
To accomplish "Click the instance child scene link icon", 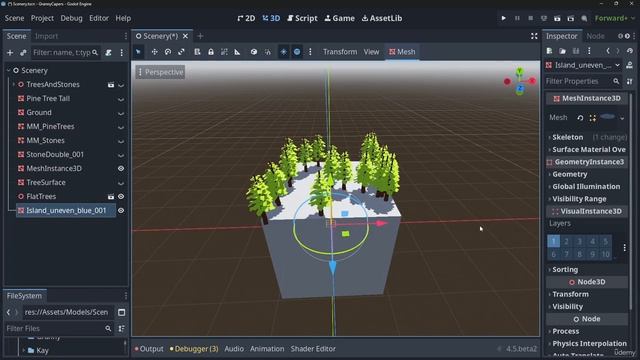I will point(23,53).
